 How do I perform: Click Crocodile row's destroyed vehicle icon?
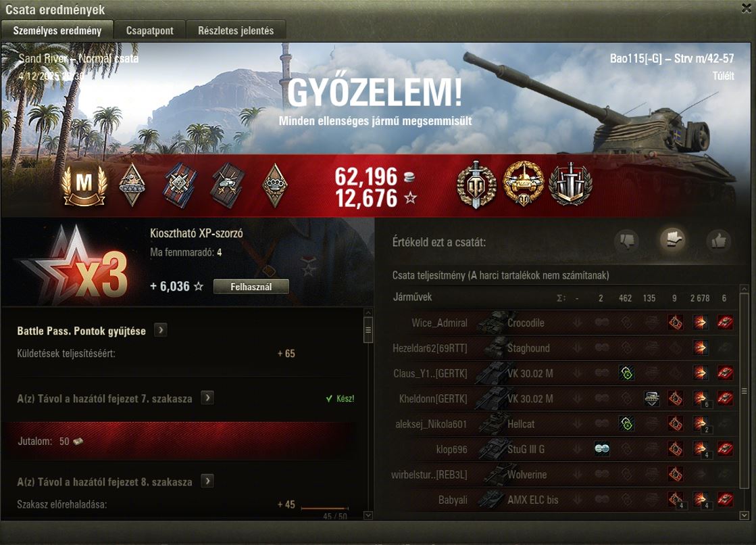[725, 323]
